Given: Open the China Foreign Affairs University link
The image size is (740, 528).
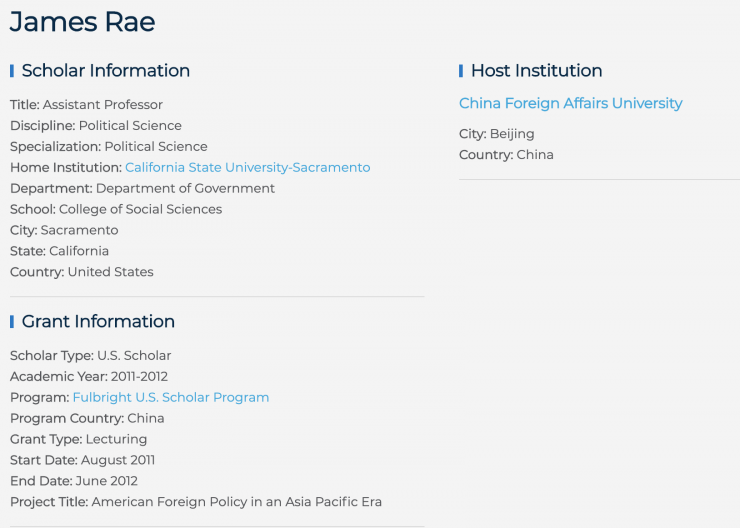Looking at the screenshot, I should point(570,103).
